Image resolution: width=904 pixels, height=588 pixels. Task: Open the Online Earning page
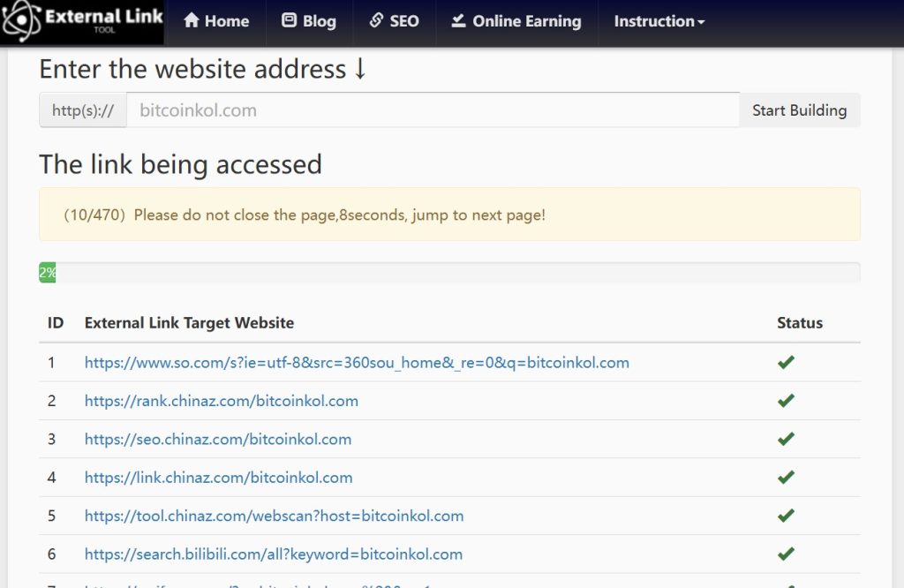(516, 21)
